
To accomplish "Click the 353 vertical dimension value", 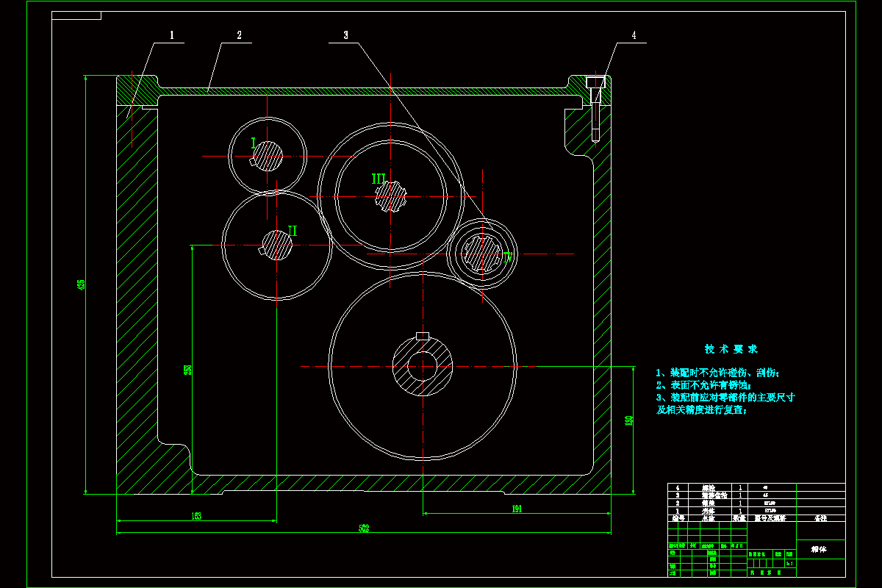I will point(187,370).
